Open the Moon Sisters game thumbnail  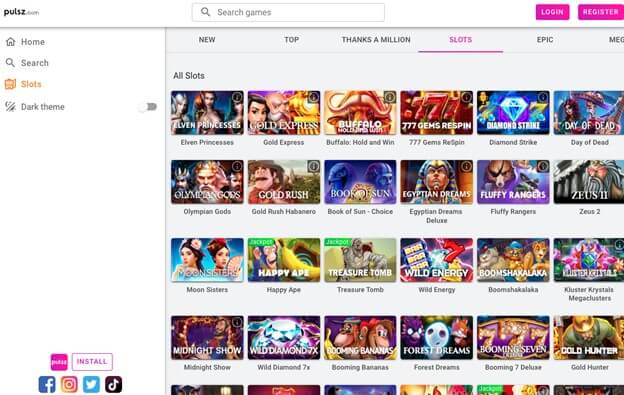click(x=207, y=260)
